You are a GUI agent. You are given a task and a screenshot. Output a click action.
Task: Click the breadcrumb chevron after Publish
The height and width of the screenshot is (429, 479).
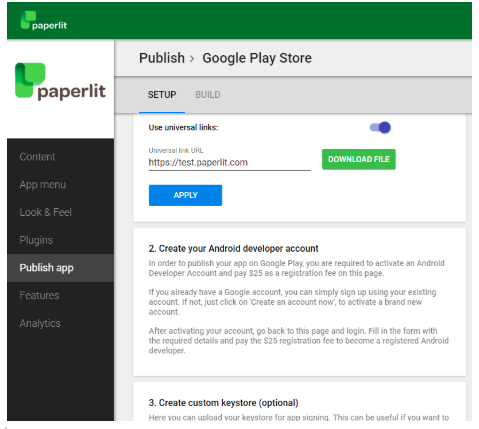tap(192, 59)
